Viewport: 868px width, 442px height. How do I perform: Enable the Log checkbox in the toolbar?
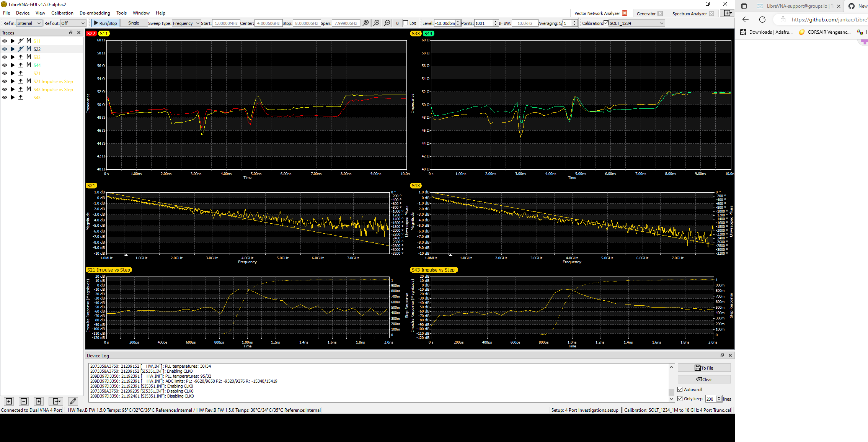pos(405,23)
